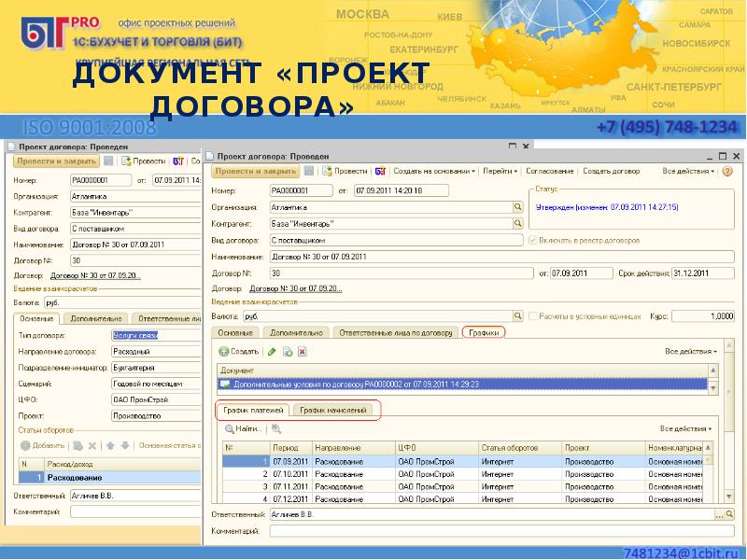Image resolution: width=747 pixels, height=560 pixels.
Task: Click the BIT logo icon in right toolbar
Action: [x=380, y=172]
